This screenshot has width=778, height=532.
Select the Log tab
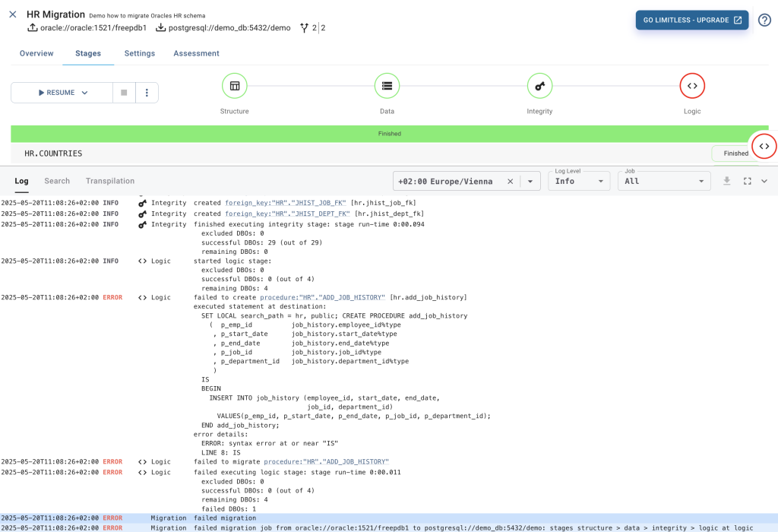coord(21,181)
